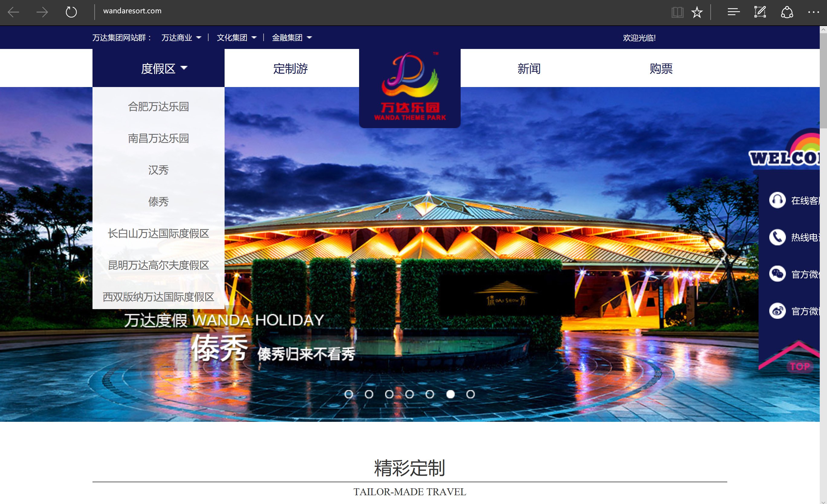Click the hotline phone icon
Viewport: 827px width, 504px height.
tap(777, 237)
